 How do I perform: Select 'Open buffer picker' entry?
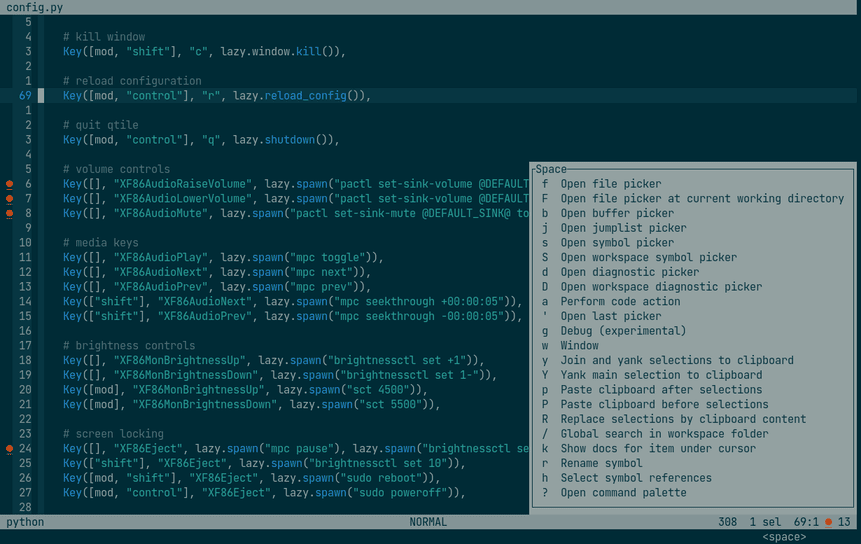pos(692,214)
